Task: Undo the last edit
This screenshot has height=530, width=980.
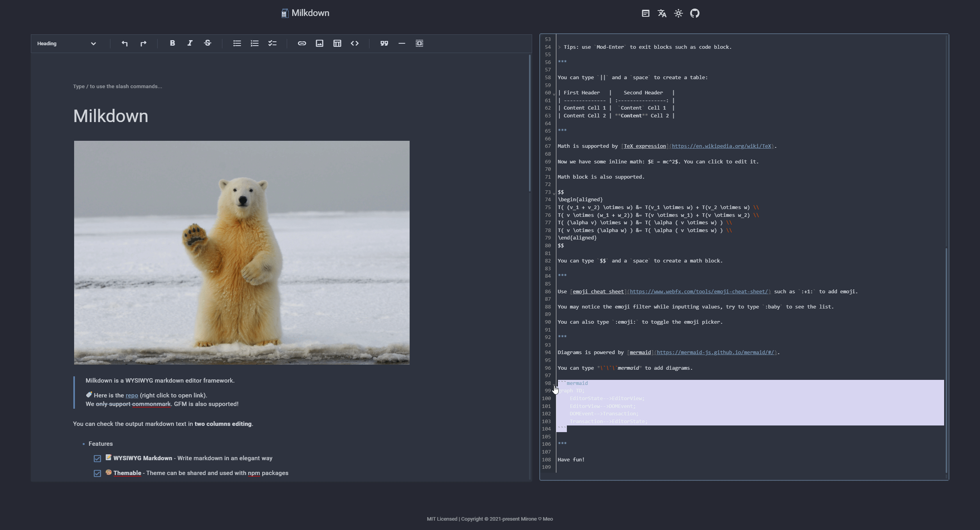Action: click(125, 43)
